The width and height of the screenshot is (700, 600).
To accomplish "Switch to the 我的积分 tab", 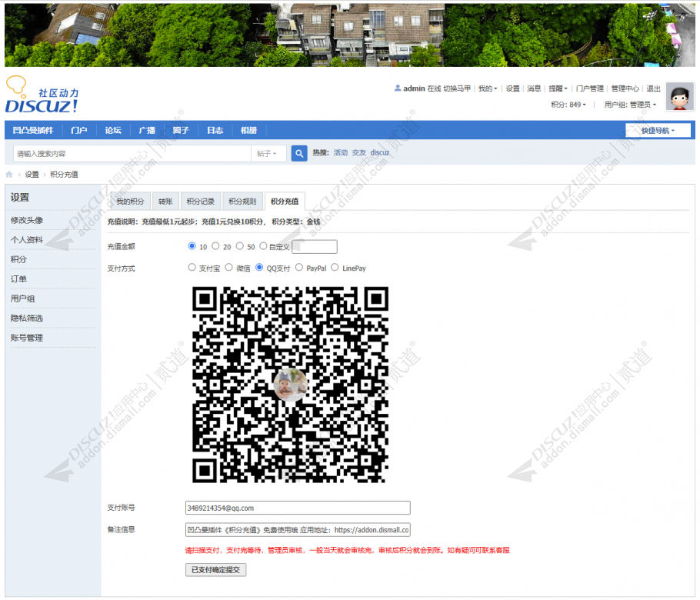I will coord(130,202).
